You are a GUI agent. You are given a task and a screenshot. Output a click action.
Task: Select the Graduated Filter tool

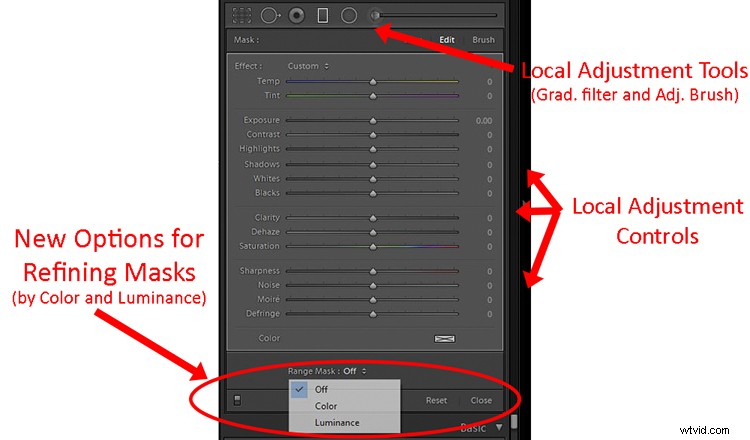click(323, 15)
